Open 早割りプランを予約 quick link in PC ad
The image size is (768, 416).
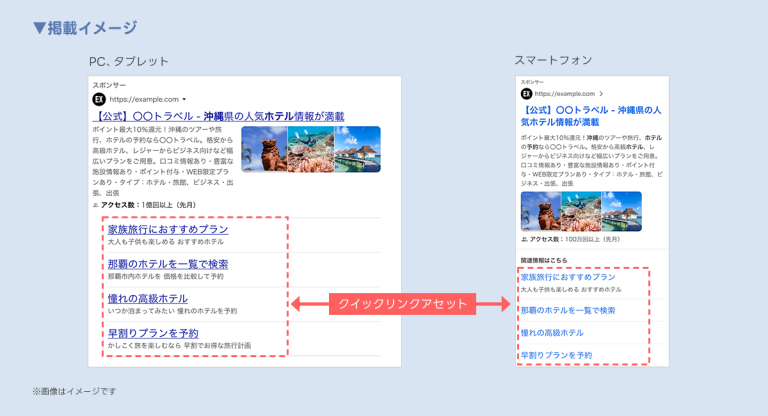click(x=152, y=333)
